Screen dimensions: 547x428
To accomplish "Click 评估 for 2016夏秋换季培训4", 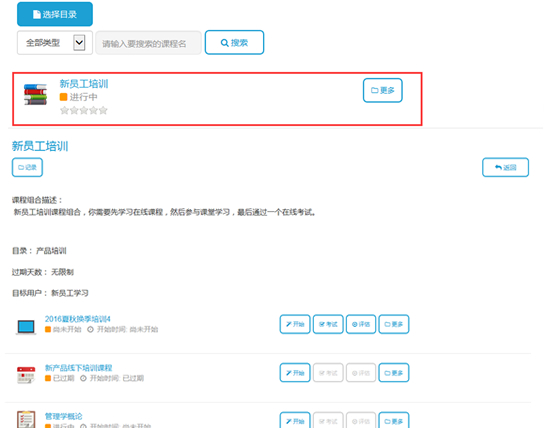I will click(361, 324).
